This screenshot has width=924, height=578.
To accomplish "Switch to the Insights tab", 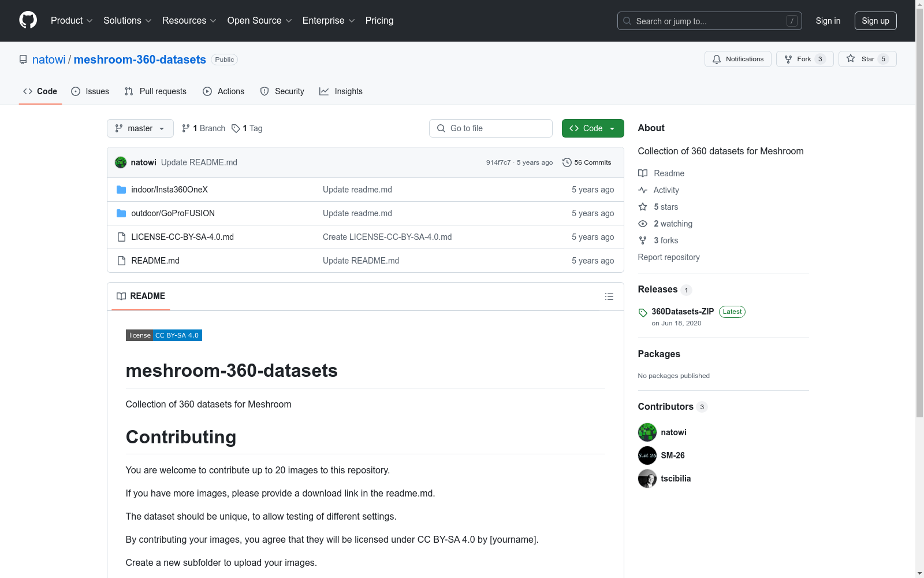I will coord(341,91).
